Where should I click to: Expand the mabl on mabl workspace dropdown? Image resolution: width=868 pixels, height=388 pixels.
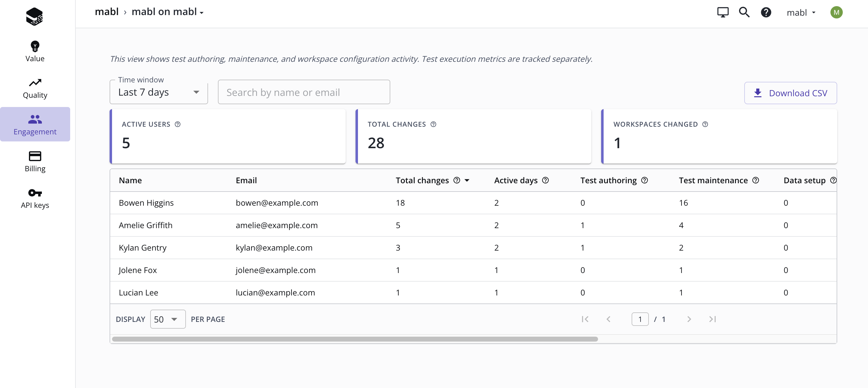coord(167,12)
